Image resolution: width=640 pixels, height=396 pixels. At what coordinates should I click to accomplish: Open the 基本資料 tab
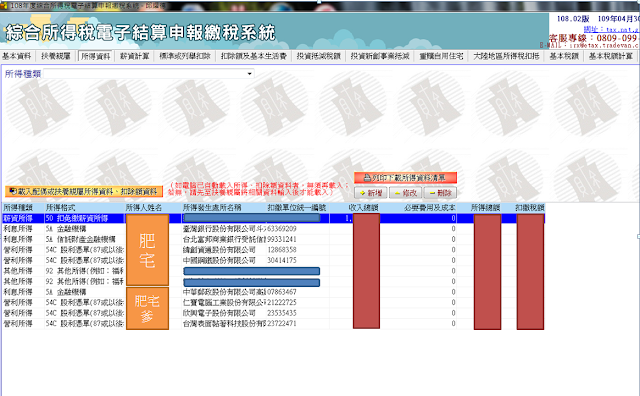(17, 56)
